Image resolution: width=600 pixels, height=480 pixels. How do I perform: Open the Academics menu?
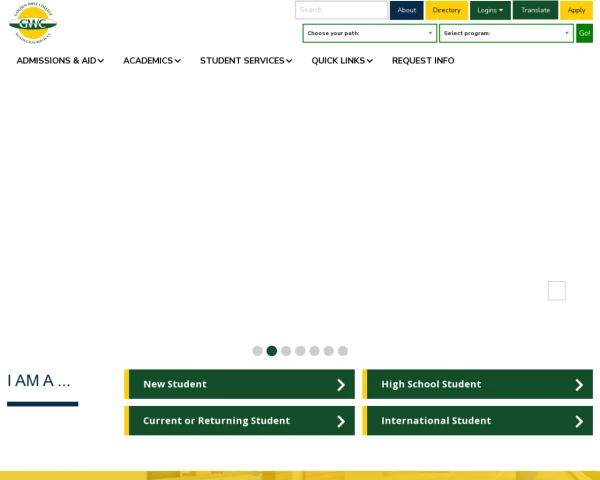click(152, 61)
